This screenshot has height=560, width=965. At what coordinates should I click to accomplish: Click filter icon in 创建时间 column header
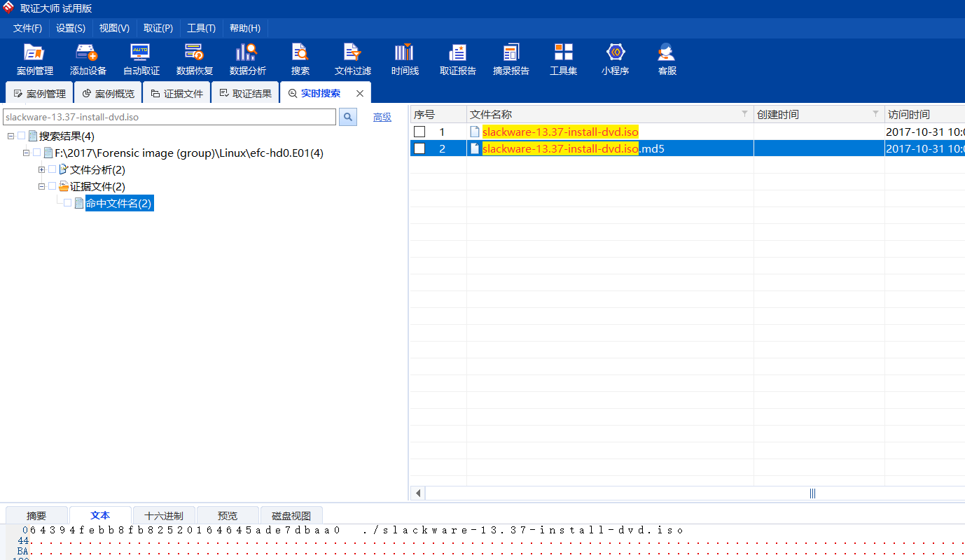point(875,114)
